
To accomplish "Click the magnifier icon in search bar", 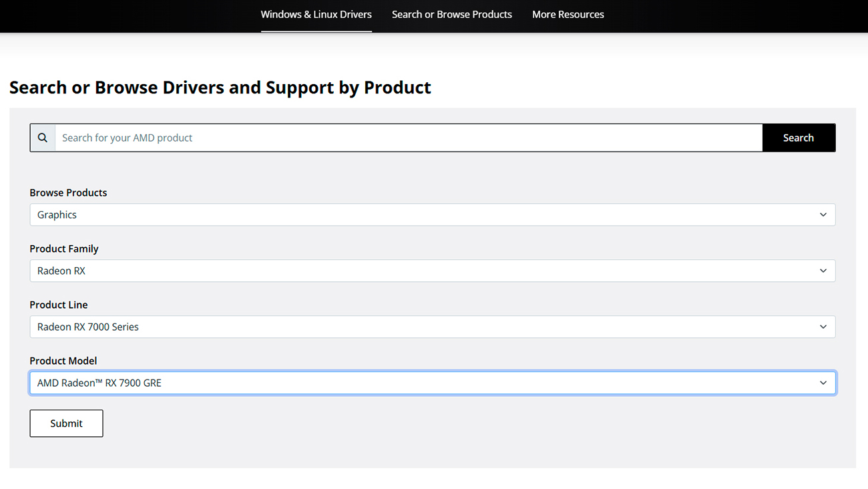I will tap(43, 138).
